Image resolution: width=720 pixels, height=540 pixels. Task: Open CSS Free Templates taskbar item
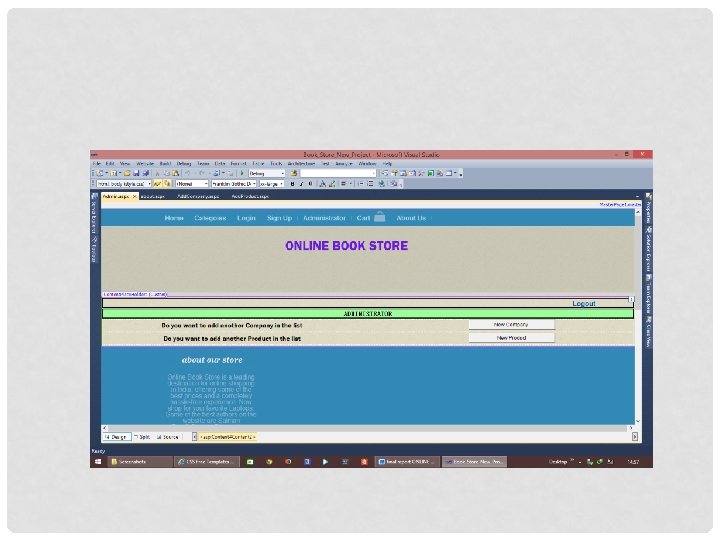click(208, 462)
